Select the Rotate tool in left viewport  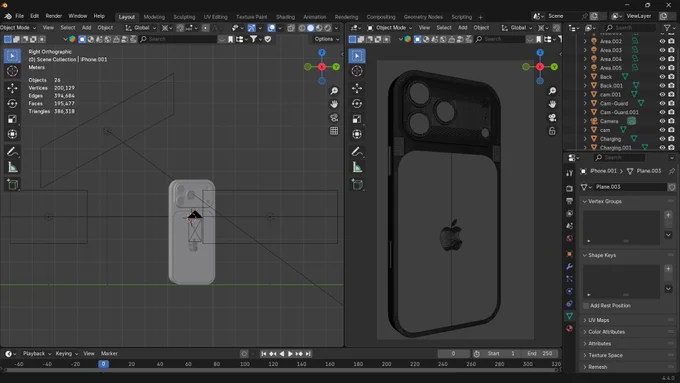click(x=12, y=103)
